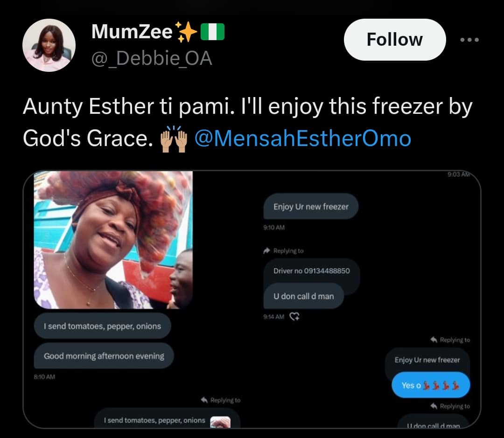Click reply arrow above quoted tomatoes message
The height and width of the screenshot is (438, 504).
[204, 400]
